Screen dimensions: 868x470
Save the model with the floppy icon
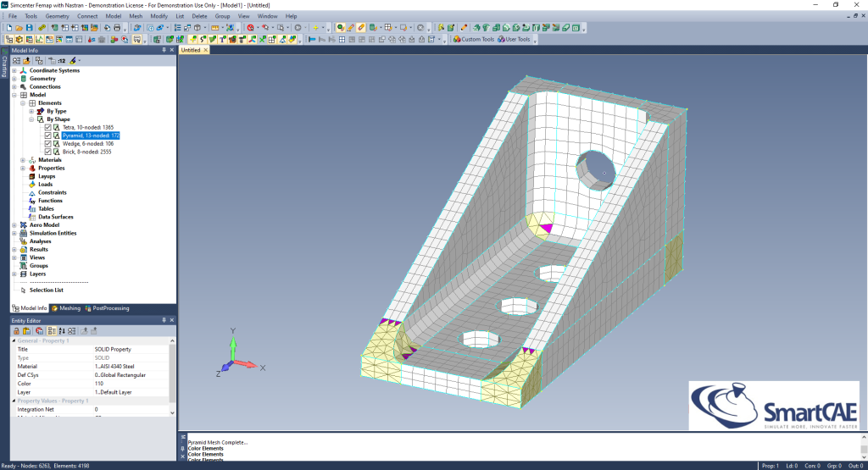coord(30,28)
